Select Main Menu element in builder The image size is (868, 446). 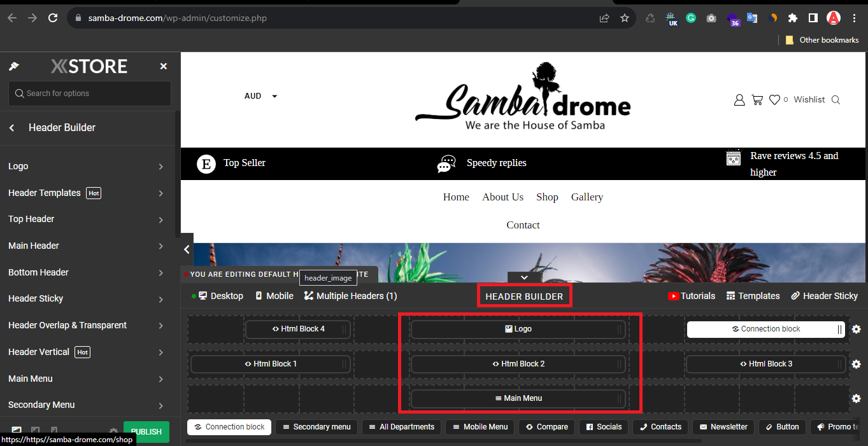tap(518, 398)
